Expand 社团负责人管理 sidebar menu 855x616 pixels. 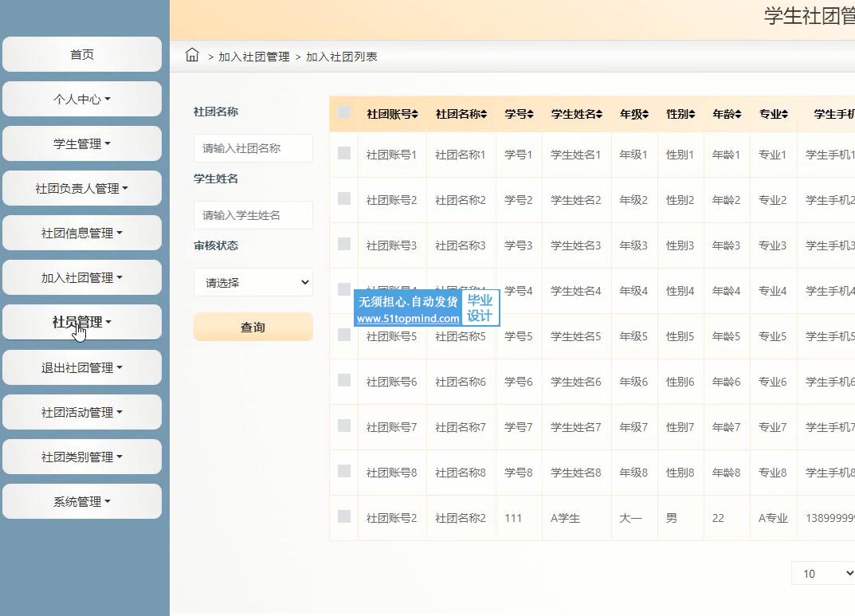tap(82, 189)
